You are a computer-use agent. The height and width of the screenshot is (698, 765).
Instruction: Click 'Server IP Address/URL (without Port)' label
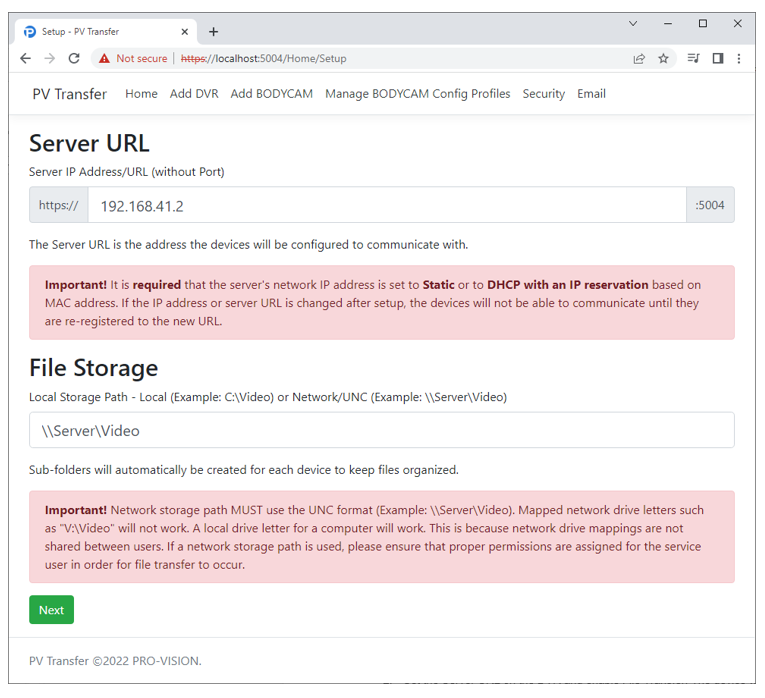click(127, 172)
